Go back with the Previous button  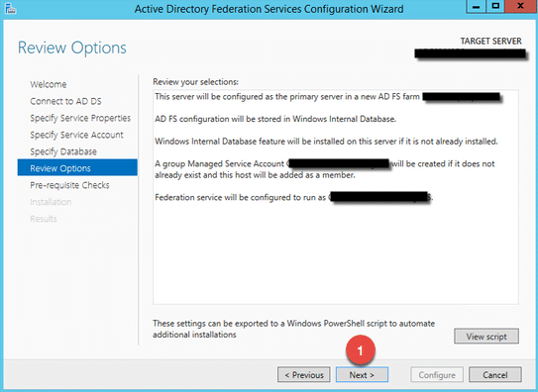304,375
